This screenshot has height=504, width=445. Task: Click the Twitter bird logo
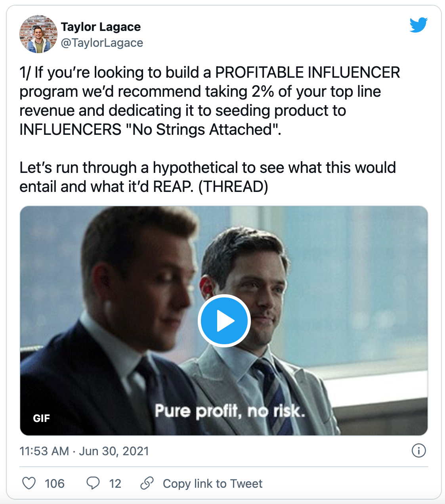pos(418,25)
